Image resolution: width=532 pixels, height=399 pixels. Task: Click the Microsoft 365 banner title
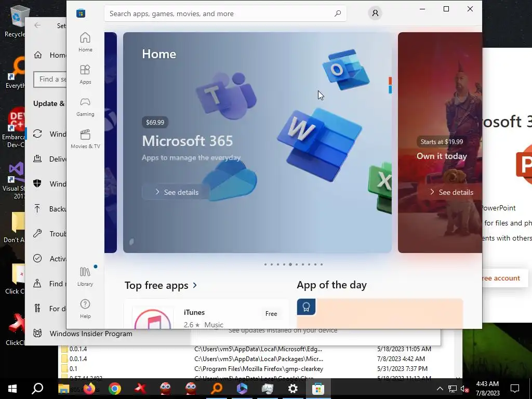tap(187, 141)
